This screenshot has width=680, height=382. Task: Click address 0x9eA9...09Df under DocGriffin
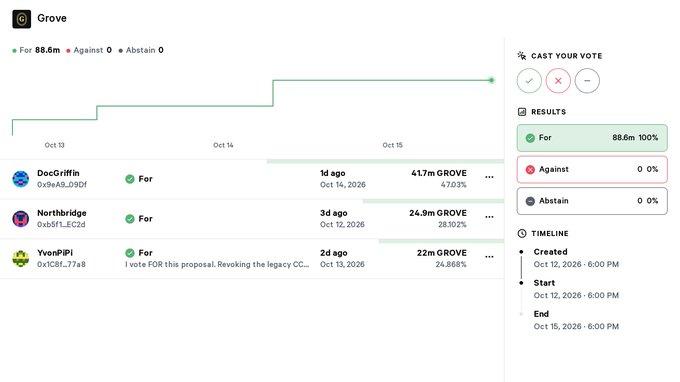click(x=62, y=185)
